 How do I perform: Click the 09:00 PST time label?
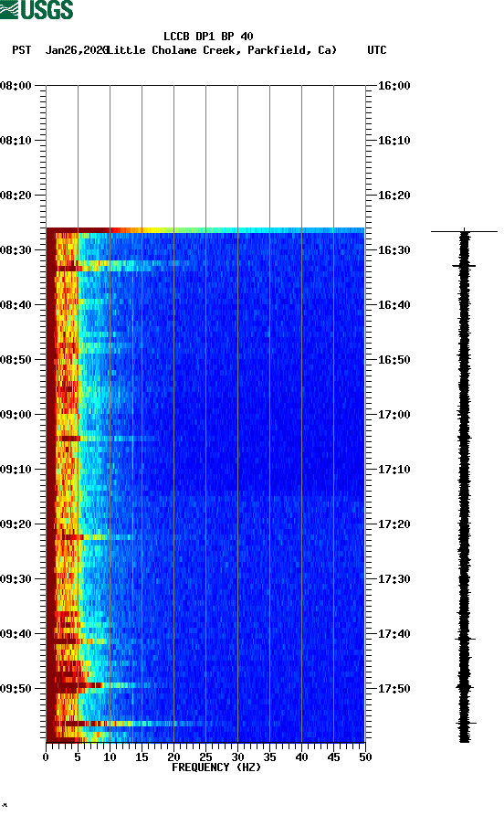click(16, 414)
